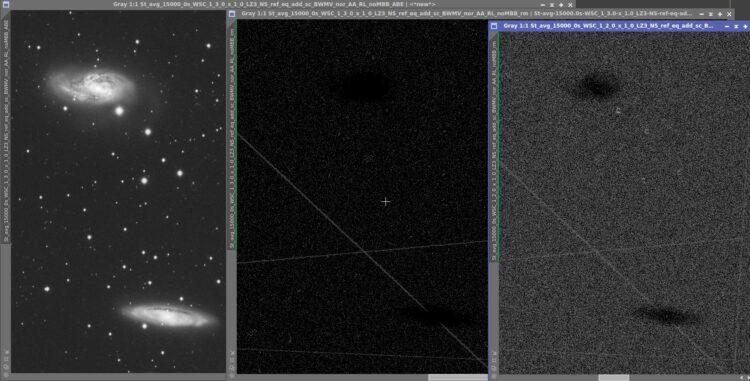Iconize the noMBB_rm image window

tap(702, 14)
